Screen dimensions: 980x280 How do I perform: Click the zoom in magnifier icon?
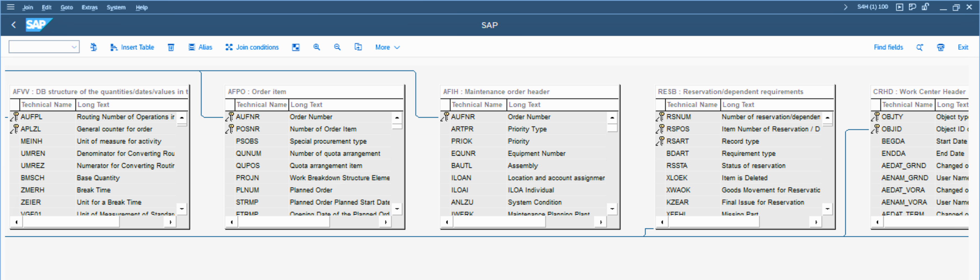click(x=316, y=47)
